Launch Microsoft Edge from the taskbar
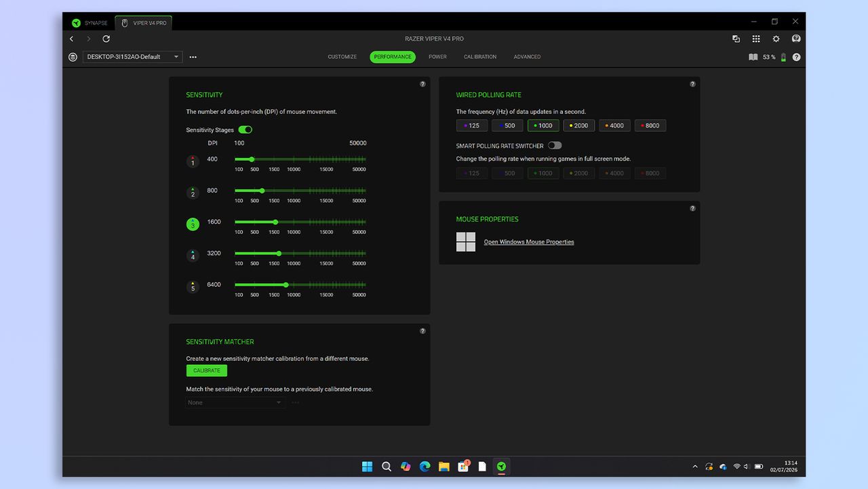This screenshot has height=489, width=868. pyautogui.click(x=425, y=467)
